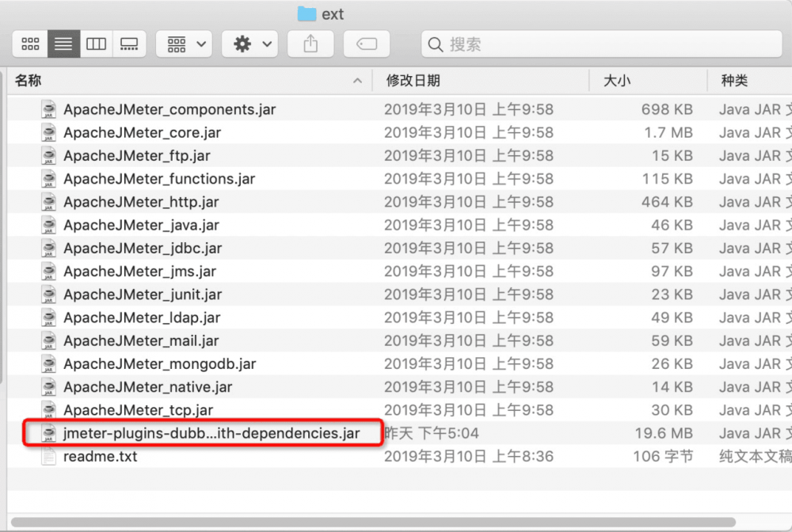The height and width of the screenshot is (532, 792).
Task: Click ApacheJMeter_jms.jar file icon
Action: 48,271
